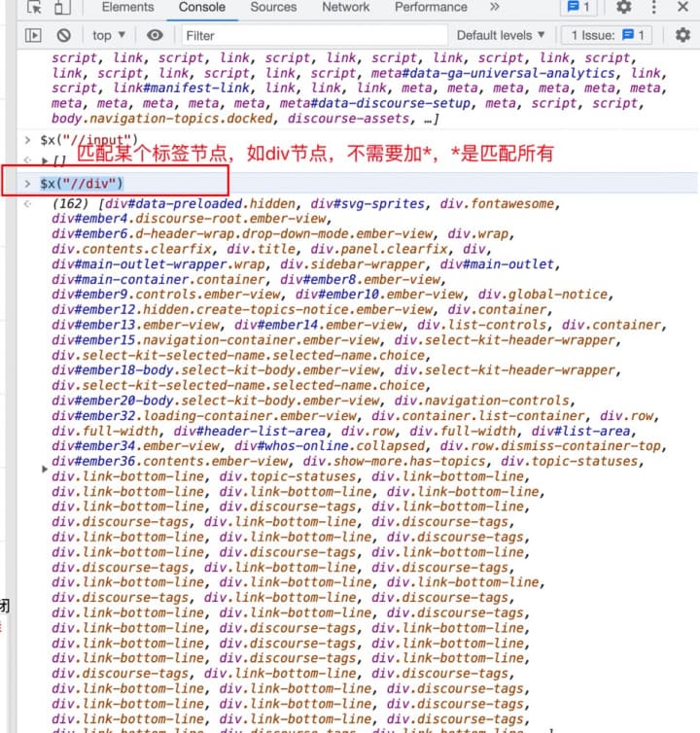700x733 pixels.
Task: Open the issues counter badge in tab bar
Action: tap(578, 7)
